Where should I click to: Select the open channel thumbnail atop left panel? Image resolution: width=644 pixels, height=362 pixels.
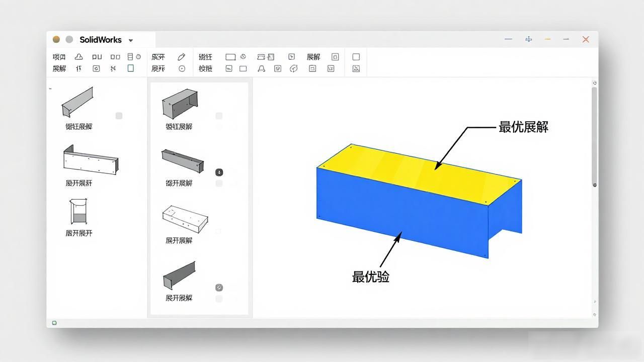77,102
